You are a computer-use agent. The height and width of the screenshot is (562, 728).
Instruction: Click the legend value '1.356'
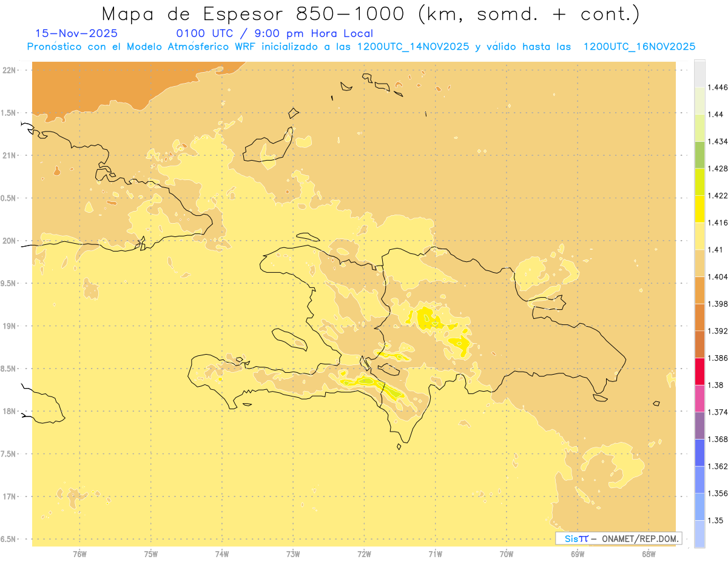coord(718,493)
